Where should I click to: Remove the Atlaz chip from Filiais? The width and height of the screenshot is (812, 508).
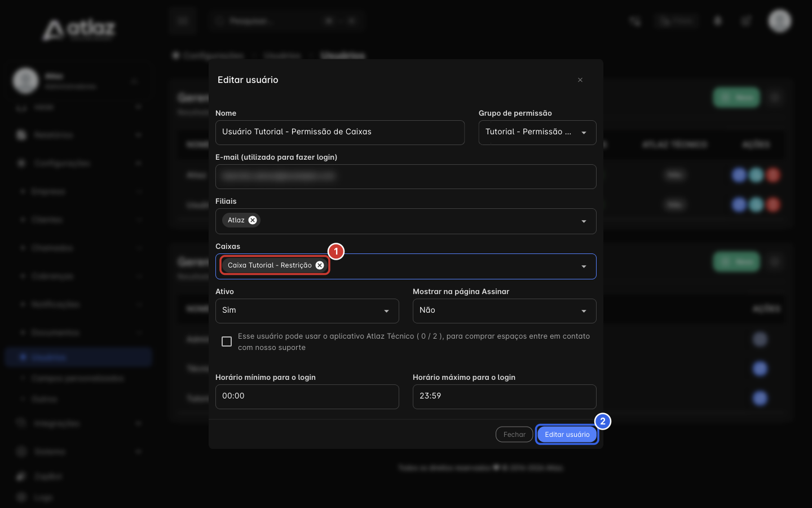253,220
